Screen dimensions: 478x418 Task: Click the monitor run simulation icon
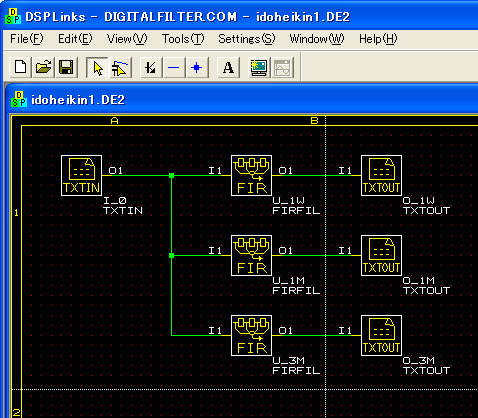(259, 68)
